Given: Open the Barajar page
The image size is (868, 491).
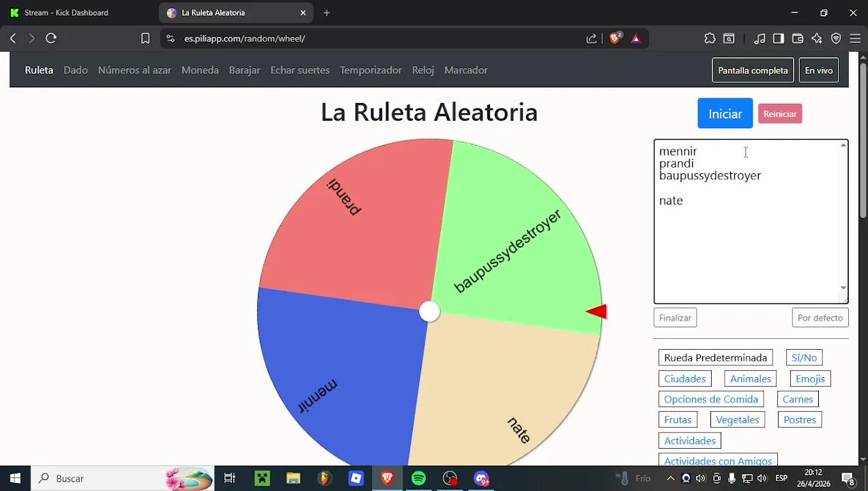Looking at the screenshot, I should pyautogui.click(x=244, y=70).
